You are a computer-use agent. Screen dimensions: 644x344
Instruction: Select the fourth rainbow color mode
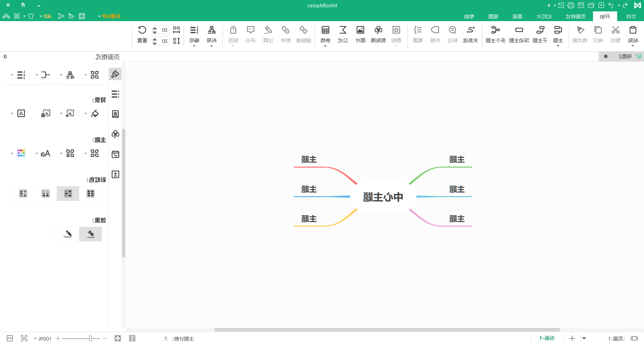23,193
